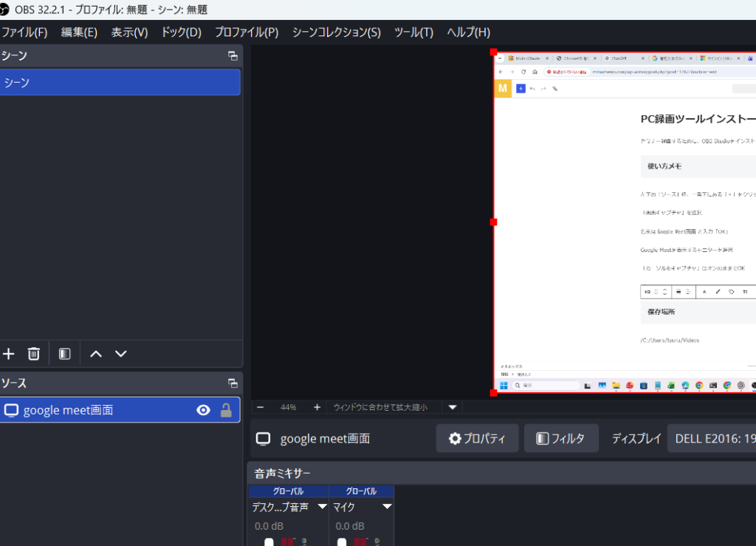Click the editor redo arrow in the preview
756x546 pixels.
[x=543, y=89]
